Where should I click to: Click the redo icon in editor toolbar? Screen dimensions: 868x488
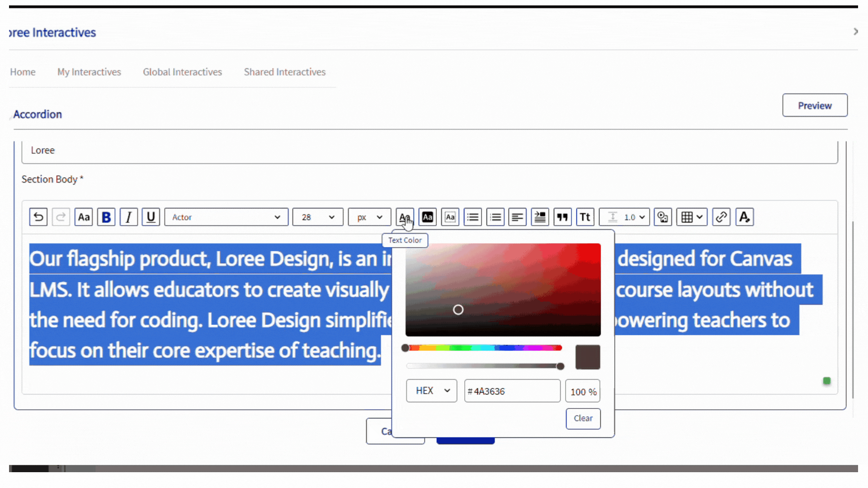(61, 217)
